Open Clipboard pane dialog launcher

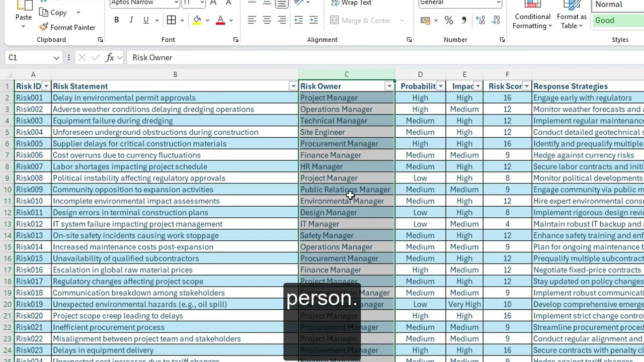click(100, 40)
